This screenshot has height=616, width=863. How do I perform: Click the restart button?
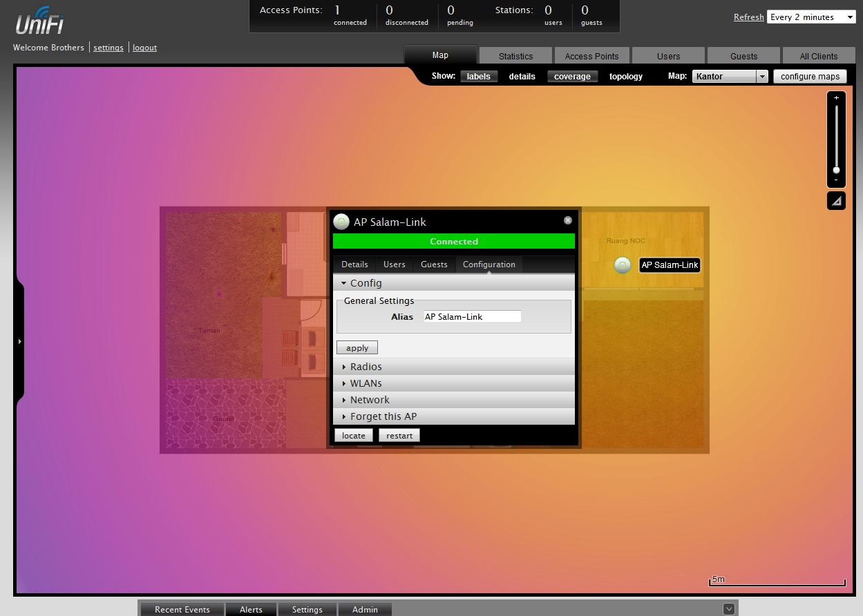399,435
